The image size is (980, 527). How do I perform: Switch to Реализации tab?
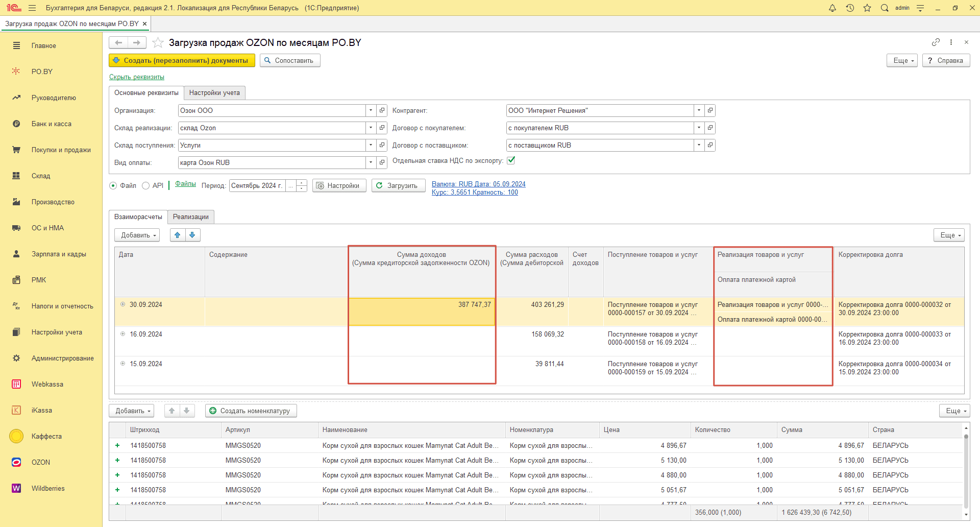pos(191,217)
